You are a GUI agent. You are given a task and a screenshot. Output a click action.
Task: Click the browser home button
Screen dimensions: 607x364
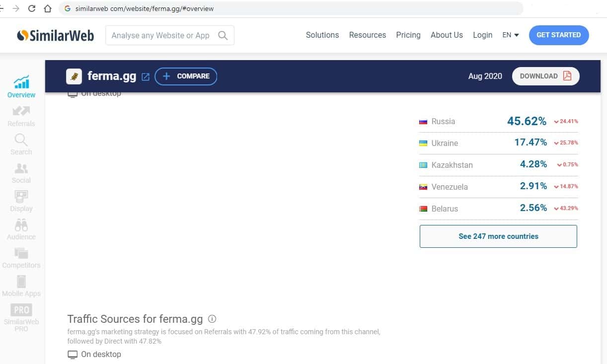[48, 8]
